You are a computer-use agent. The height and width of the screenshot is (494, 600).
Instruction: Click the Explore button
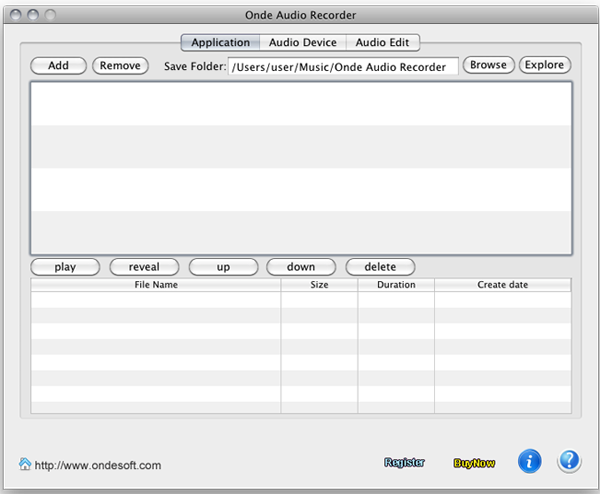point(545,65)
